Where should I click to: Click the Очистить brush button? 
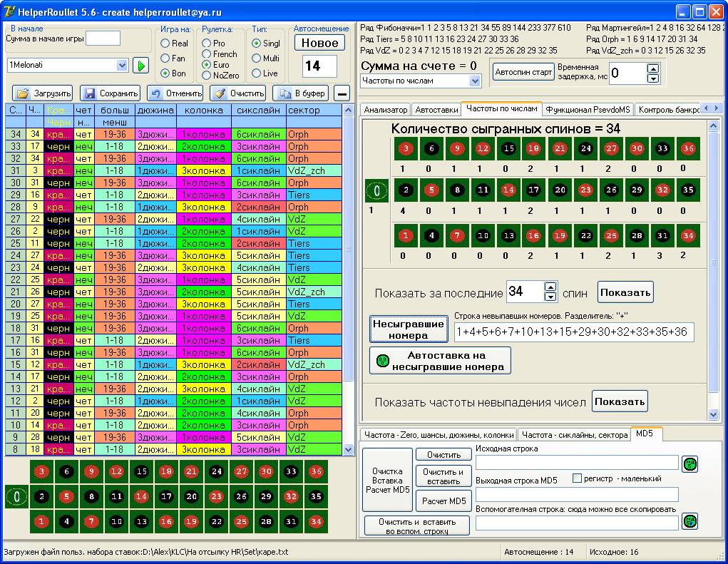(x=238, y=93)
